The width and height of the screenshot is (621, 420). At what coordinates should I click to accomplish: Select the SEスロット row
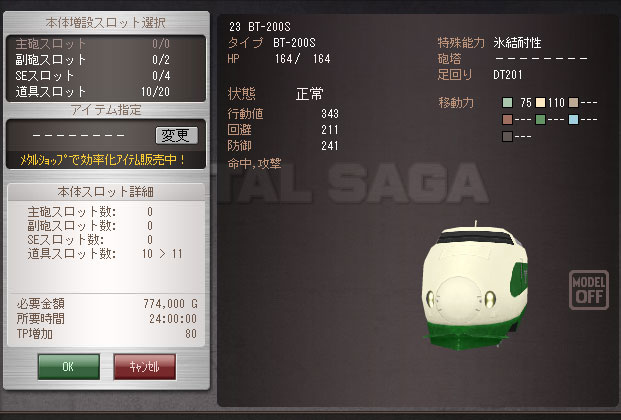(x=106, y=76)
